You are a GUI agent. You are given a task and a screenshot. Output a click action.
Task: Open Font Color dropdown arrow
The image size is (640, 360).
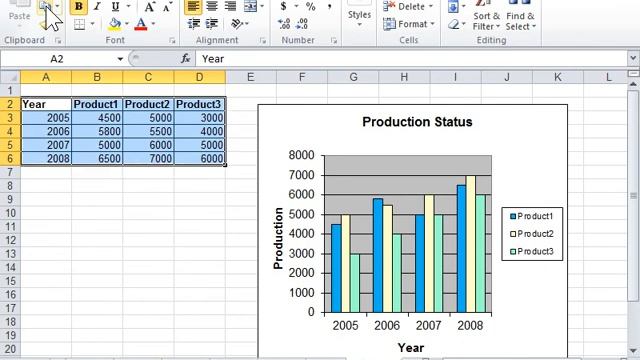point(153,24)
